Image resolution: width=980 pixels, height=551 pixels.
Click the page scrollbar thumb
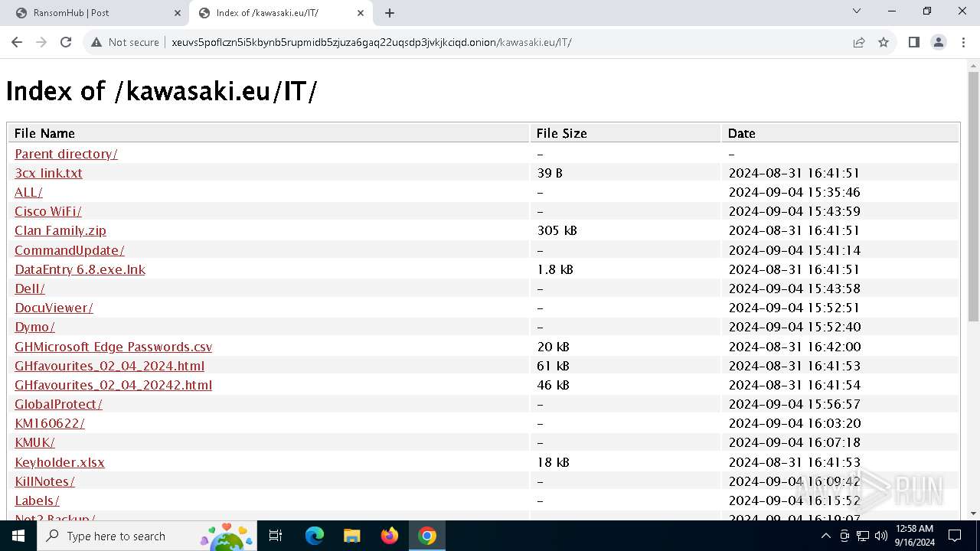pyautogui.click(x=973, y=196)
